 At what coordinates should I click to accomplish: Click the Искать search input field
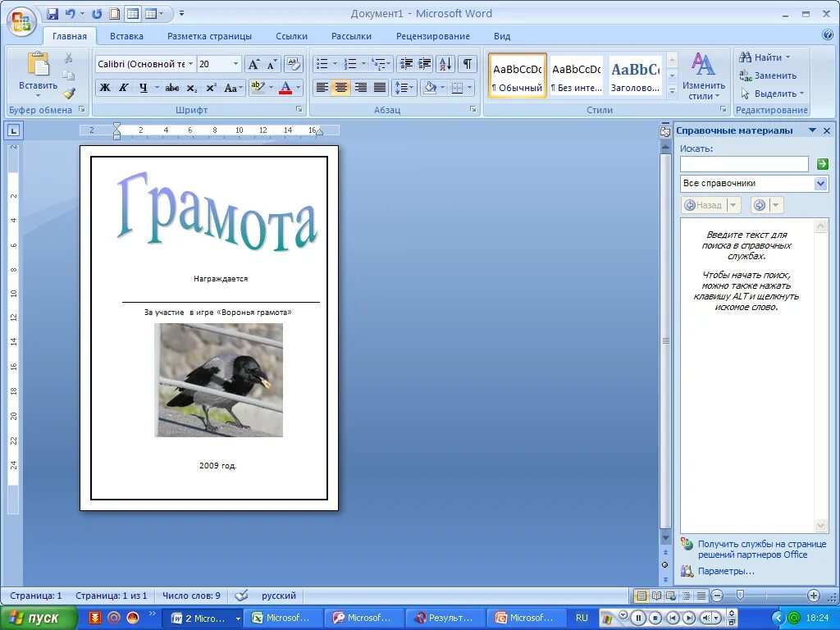tap(744, 164)
